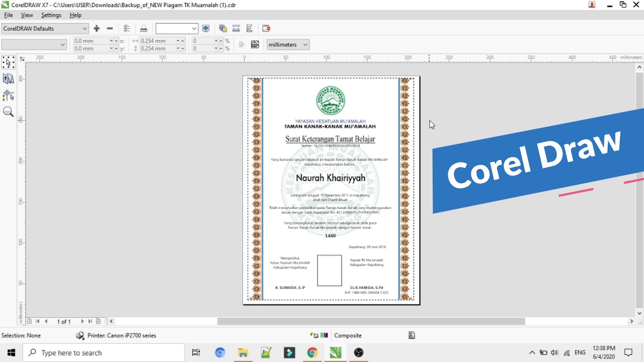Click the x position input field

click(91, 41)
